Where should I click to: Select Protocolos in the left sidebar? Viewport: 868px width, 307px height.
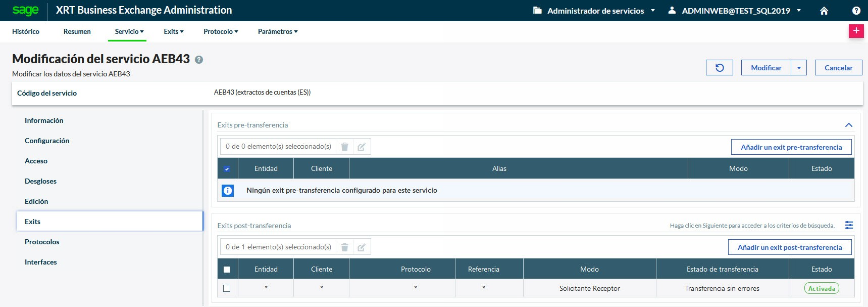(x=42, y=242)
